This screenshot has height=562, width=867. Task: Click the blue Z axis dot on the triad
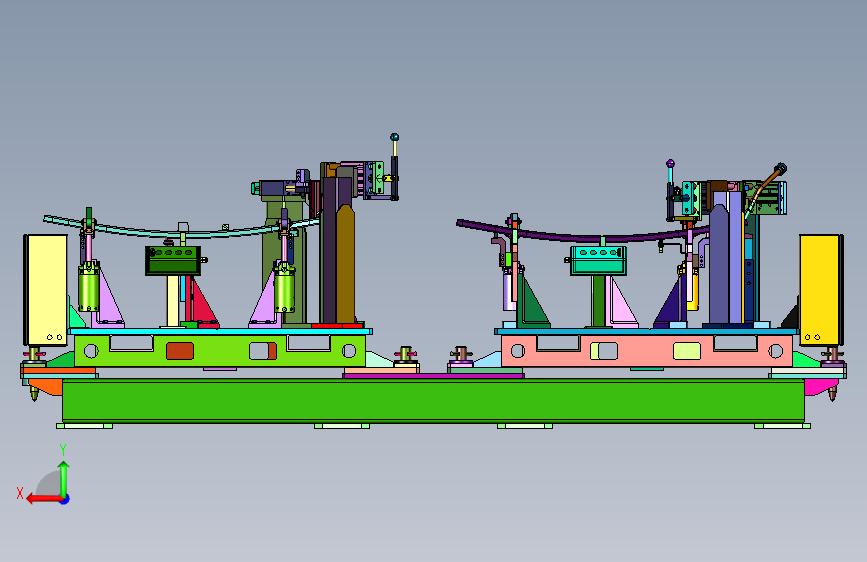65,499
